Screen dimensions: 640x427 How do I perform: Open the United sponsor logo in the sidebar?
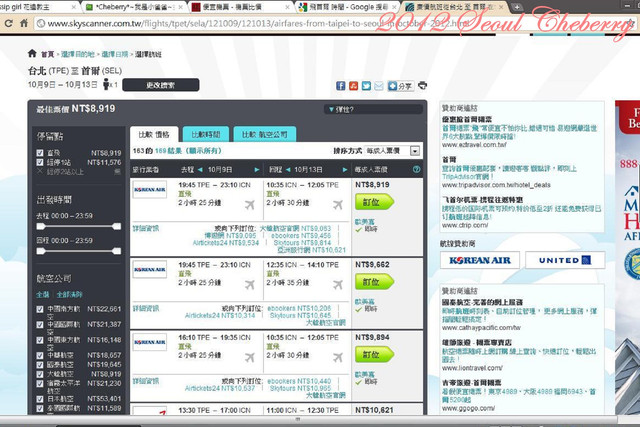pos(565,260)
